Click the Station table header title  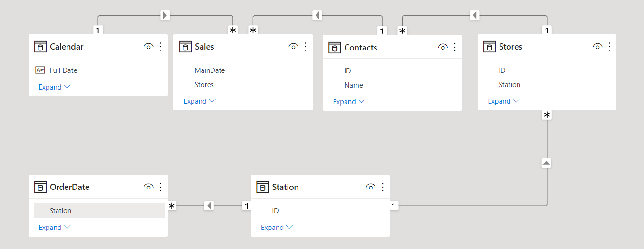click(286, 187)
